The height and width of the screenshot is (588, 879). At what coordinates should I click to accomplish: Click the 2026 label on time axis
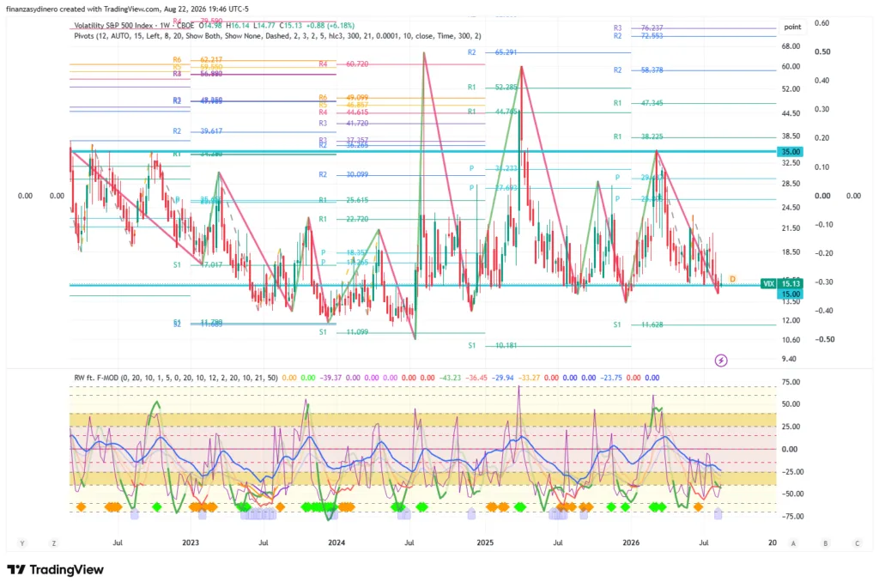click(x=631, y=543)
